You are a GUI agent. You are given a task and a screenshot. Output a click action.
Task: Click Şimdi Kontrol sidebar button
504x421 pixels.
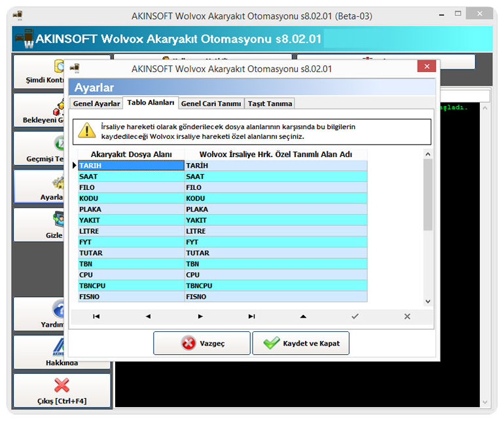[39, 71]
